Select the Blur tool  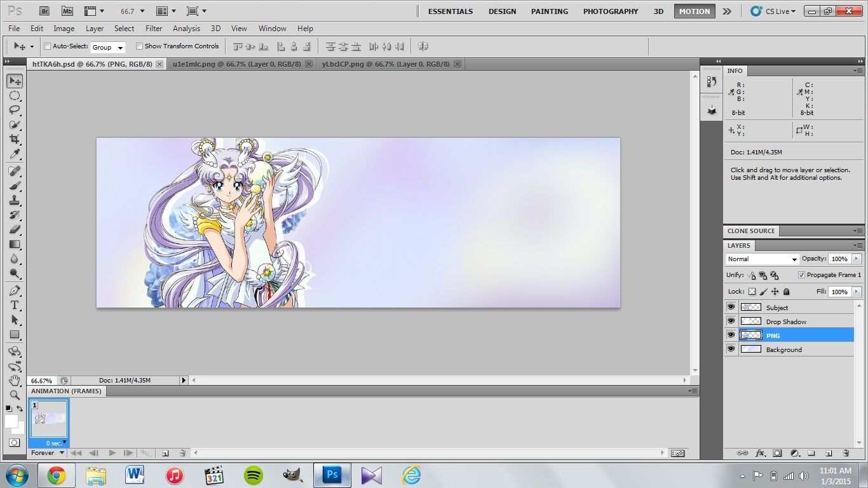point(15,259)
